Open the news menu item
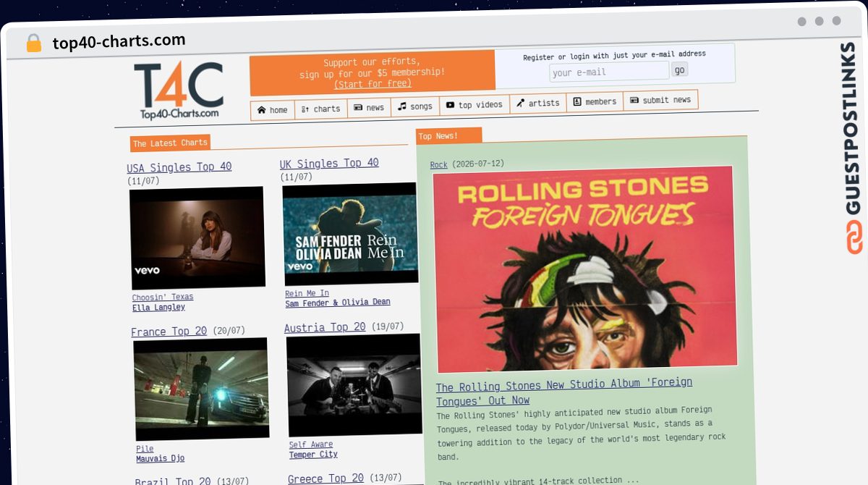Screen dimensions: 868x485 [369, 107]
